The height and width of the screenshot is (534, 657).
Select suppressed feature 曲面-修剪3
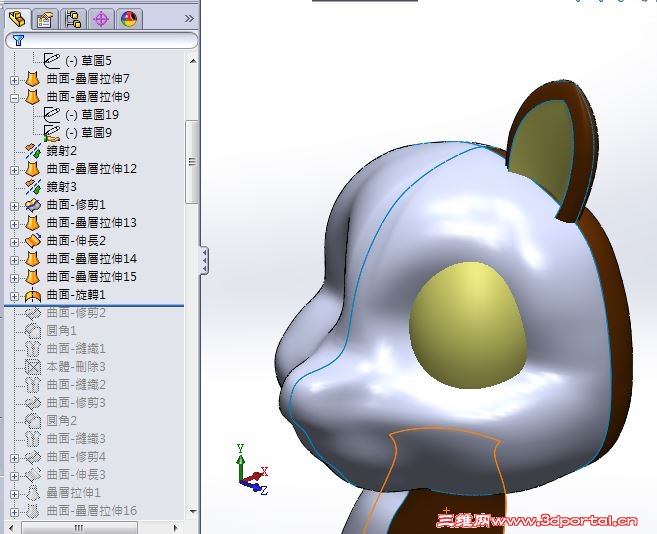tap(76, 403)
